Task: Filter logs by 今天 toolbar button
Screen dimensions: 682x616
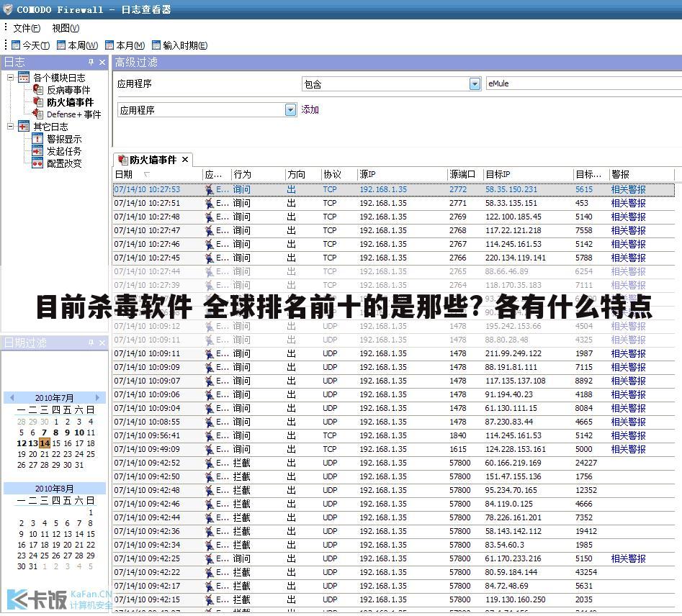Action: click(x=30, y=45)
